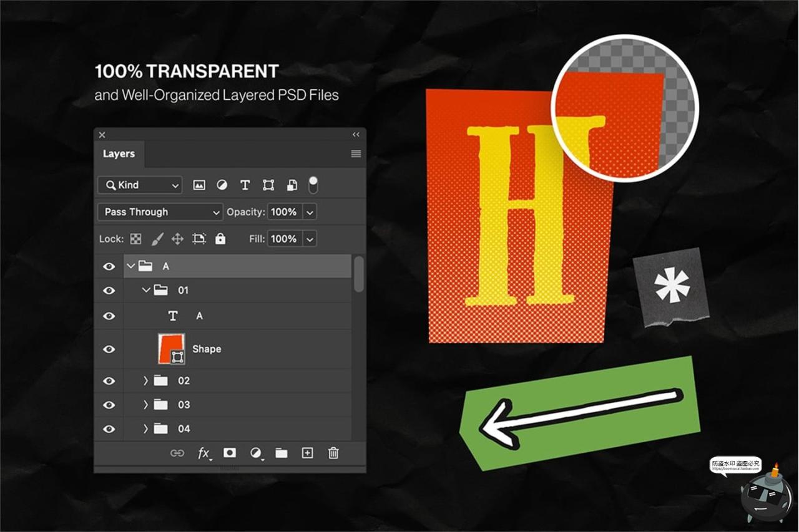This screenshot has height=532, width=799.
Task: Click the pixel layer filter icon
Action: pyautogui.click(x=199, y=185)
